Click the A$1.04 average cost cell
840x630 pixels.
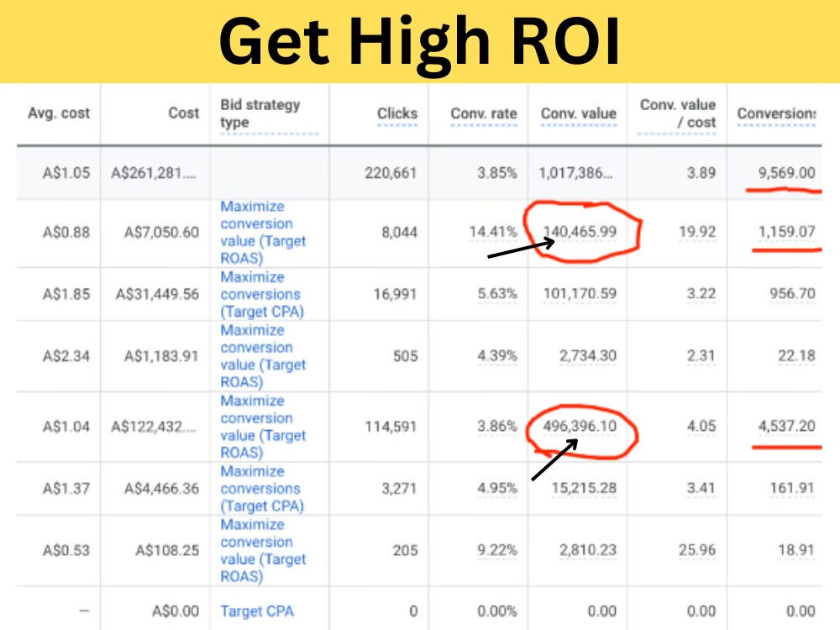66,427
